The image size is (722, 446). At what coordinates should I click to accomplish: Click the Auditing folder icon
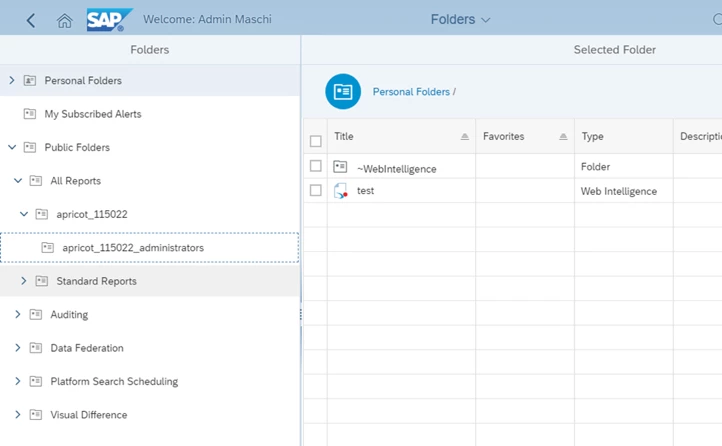tap(36, 314)
